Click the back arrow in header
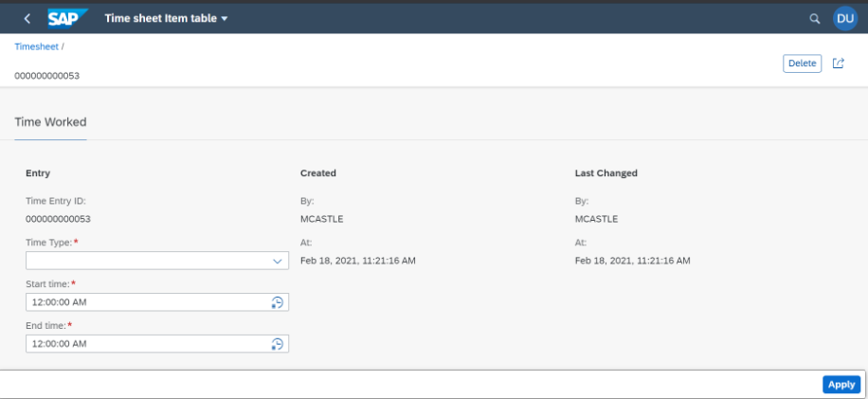 (x=27, y=19)
